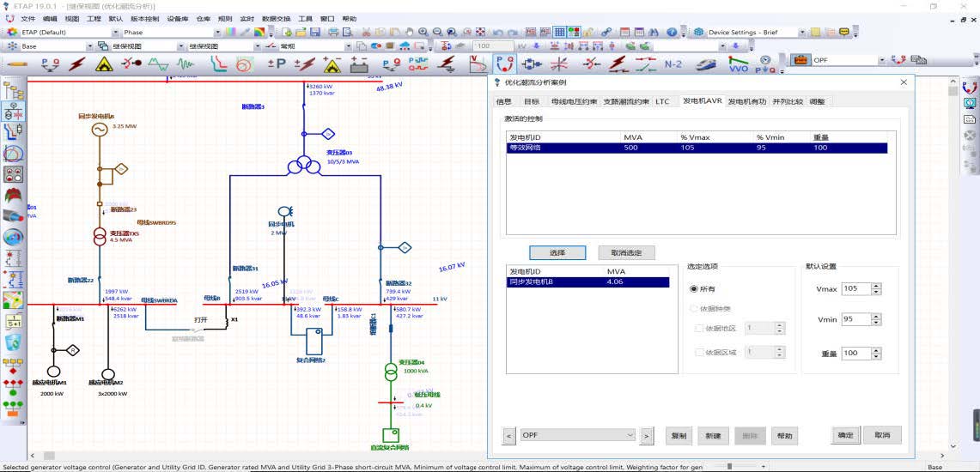980x472 pixels.
Task: Select the arc flash warning triangle icon
Action: pos(104,64)
